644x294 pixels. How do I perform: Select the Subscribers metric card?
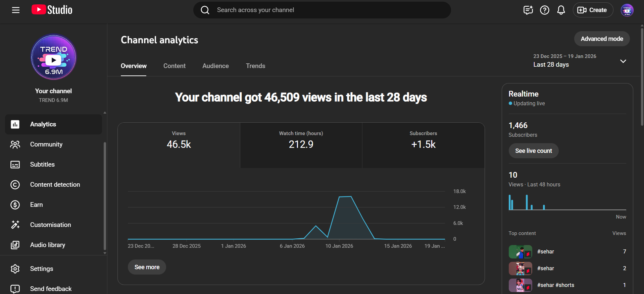coord(423,145)
